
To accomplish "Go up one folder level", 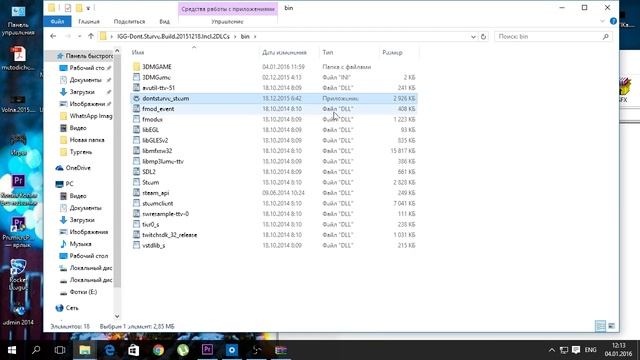I will pyautogui.click(x=91, y=36).
